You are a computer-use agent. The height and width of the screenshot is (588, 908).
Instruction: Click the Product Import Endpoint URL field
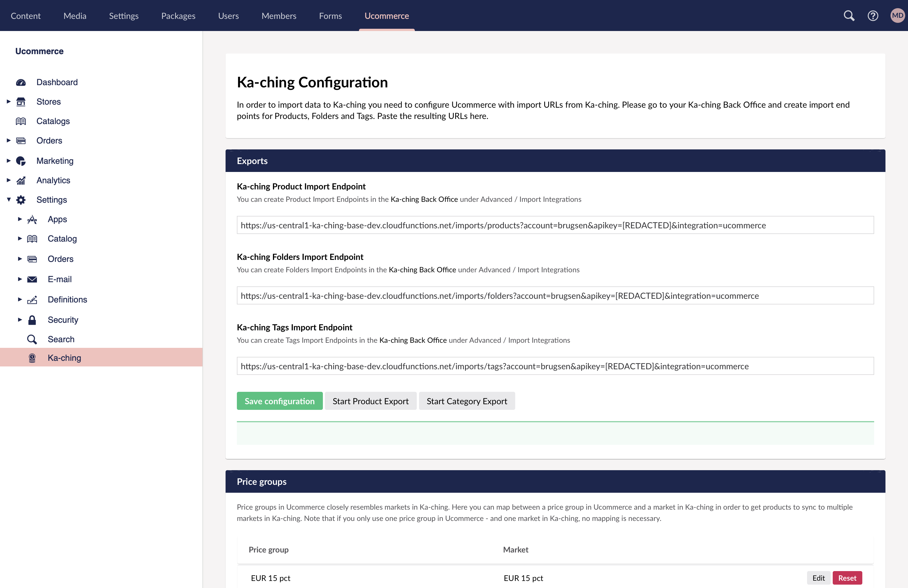click(x=555, y=225)
